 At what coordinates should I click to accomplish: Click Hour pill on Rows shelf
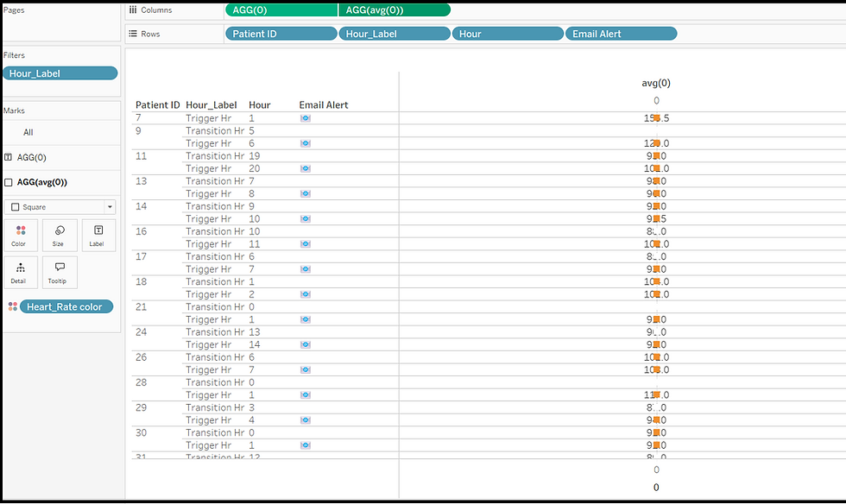[x=508, y=34]
